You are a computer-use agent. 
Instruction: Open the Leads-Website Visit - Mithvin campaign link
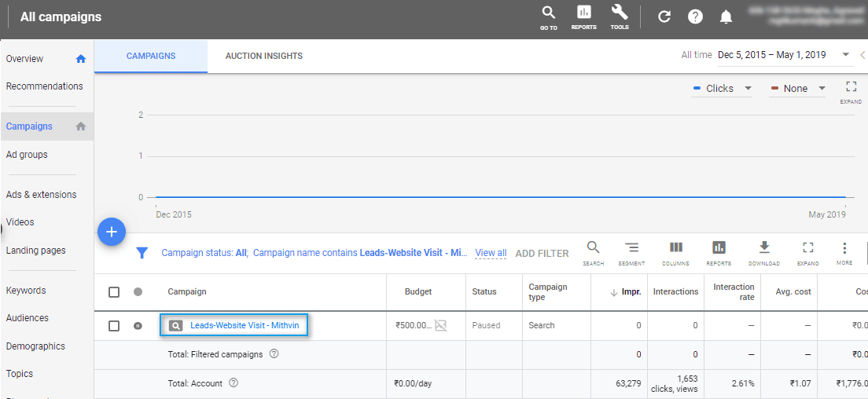pyautogui.click(x=245, y=325)
